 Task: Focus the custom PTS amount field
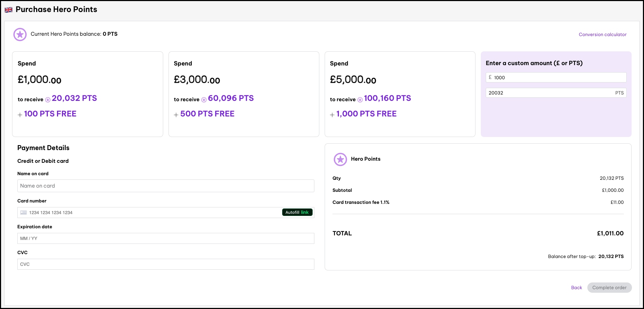pyautogui.click(x=549, y=93)
